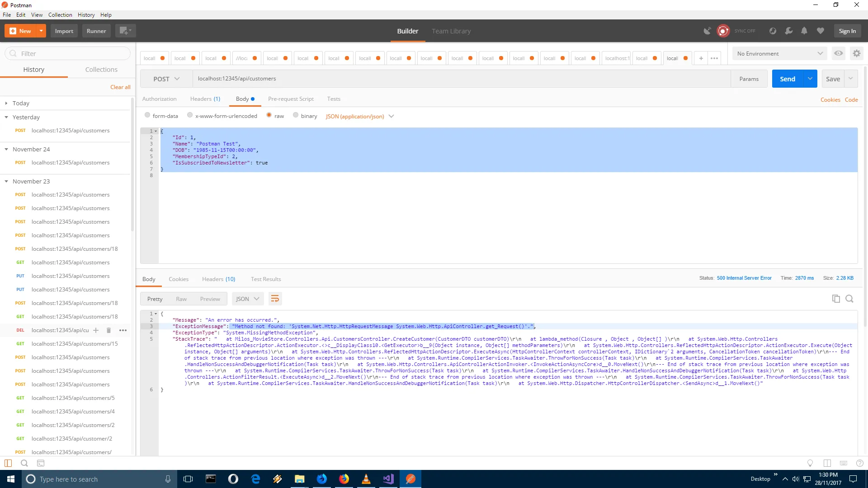Click the sync status icon
The width and height of the screenshot is (868, 488).
click(x=723, y=31)
